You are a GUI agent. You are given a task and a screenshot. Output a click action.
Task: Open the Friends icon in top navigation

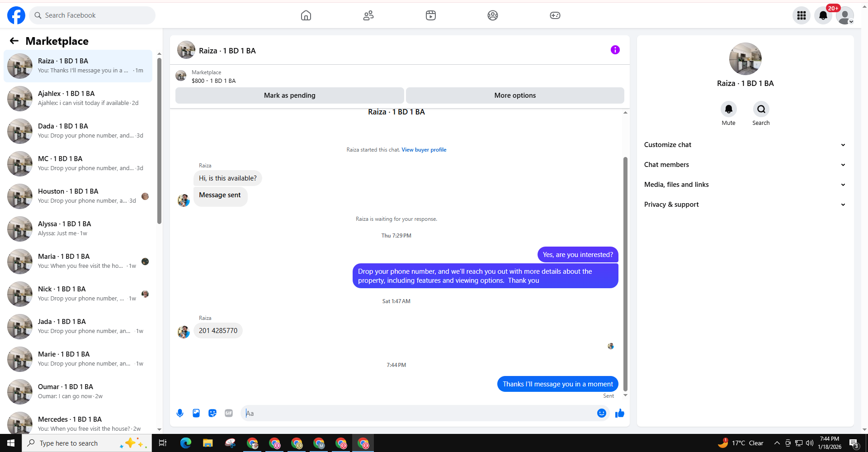[368, 15]
